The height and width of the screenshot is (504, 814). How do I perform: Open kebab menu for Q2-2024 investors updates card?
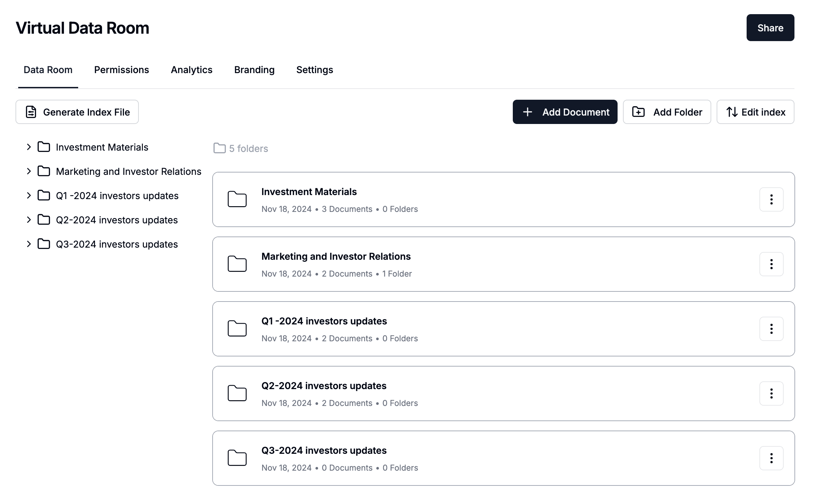(771, 393)
